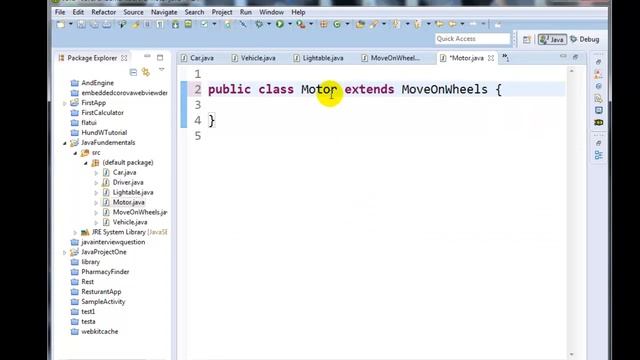Select the AndEngine project folder

[98, 83]
